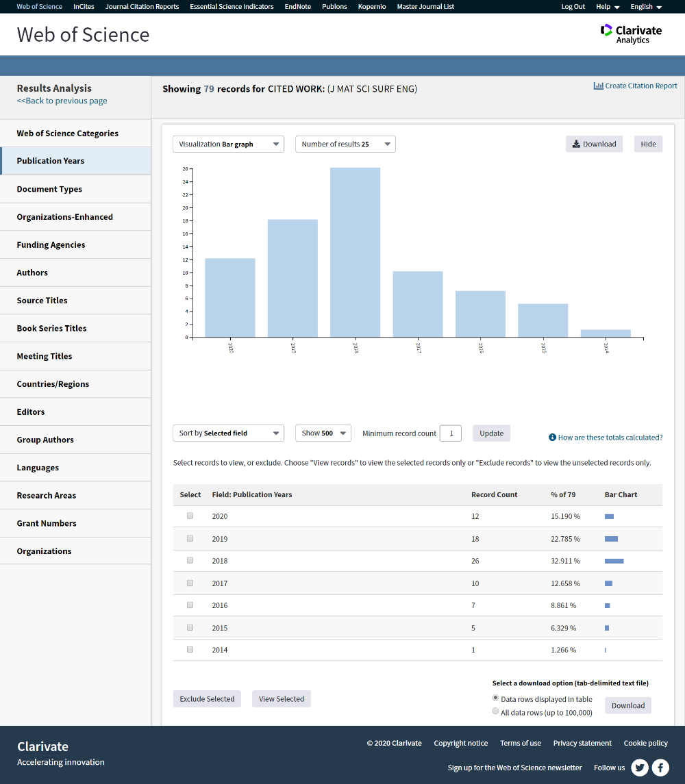Viewport: 685px width, 784px height.
Task: Open Essential Science Indicators link
Action: pyautogui.click(x=232, y=6)
